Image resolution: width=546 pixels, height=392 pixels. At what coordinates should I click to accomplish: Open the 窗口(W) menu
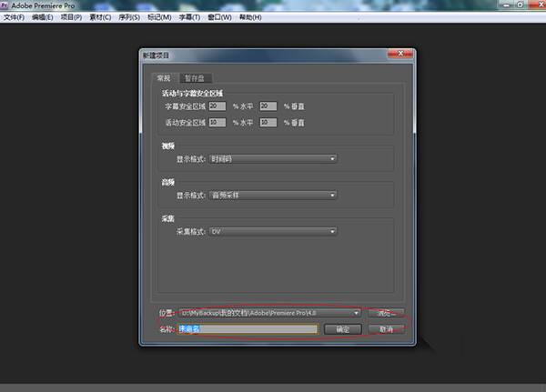(219, 17)
